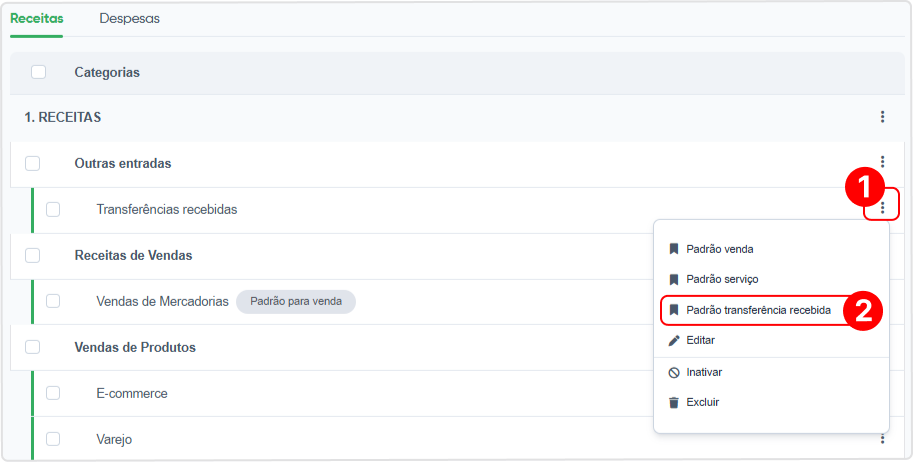Toggle three-dot menu of Transferências recebidas

[883, 207]
